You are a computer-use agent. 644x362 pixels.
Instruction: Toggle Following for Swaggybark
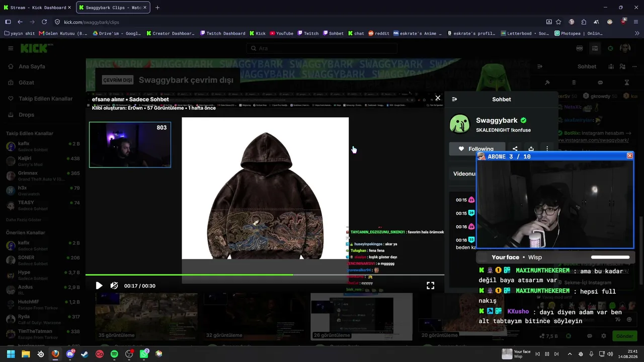477,149
